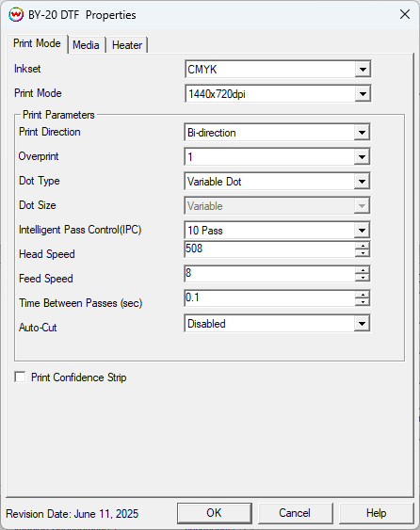
Task: Increase Feed Speed with up arrow
Action: 363,270
